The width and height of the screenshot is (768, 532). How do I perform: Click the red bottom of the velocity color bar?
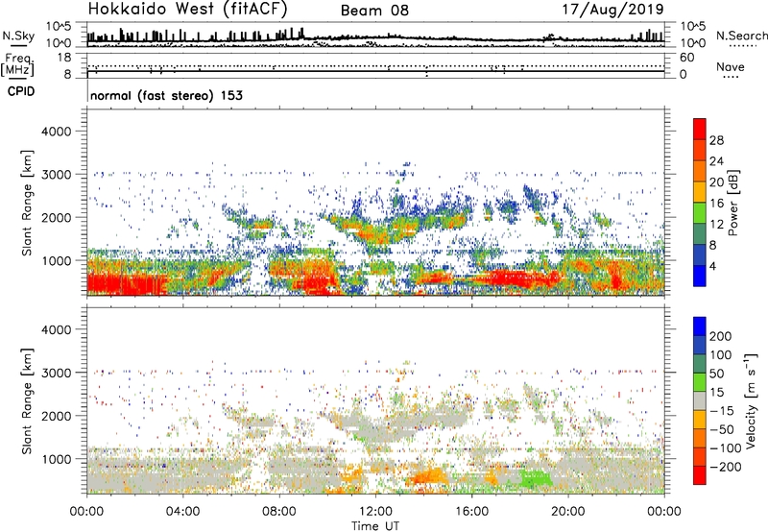[x=700, y=475]
